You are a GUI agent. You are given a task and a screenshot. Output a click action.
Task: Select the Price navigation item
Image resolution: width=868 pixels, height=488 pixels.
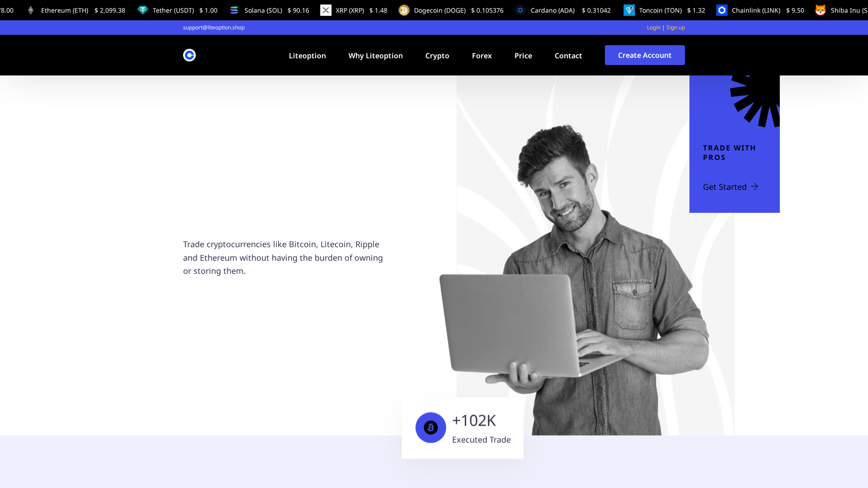point(523,56)
